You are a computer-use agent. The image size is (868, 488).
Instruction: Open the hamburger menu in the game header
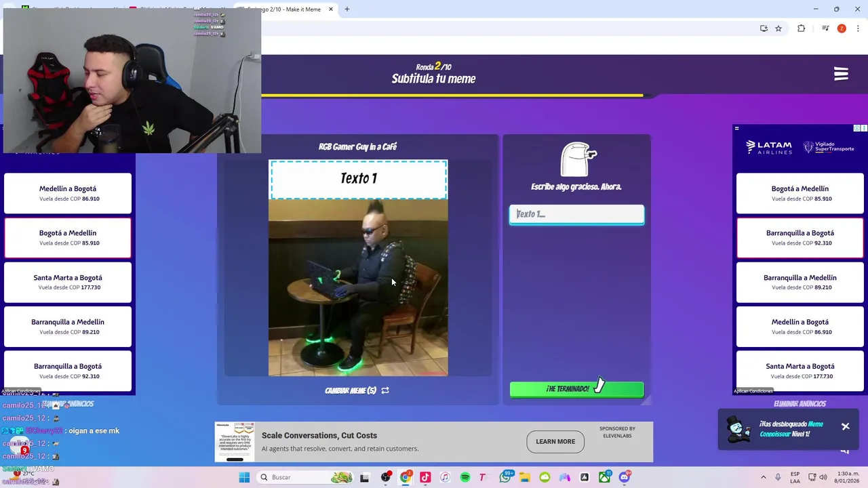pyautogui.click(x=841, y=73)
